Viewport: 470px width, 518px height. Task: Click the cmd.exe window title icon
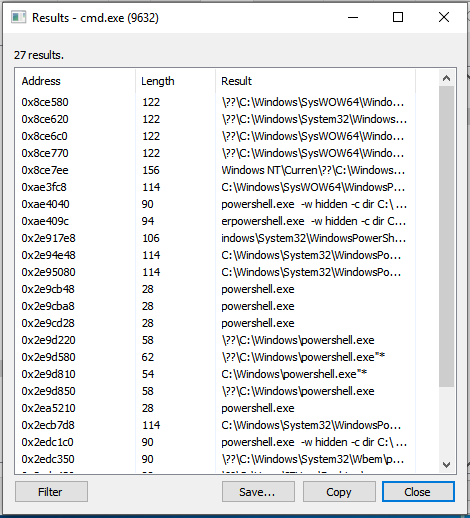tap(18, 17)
